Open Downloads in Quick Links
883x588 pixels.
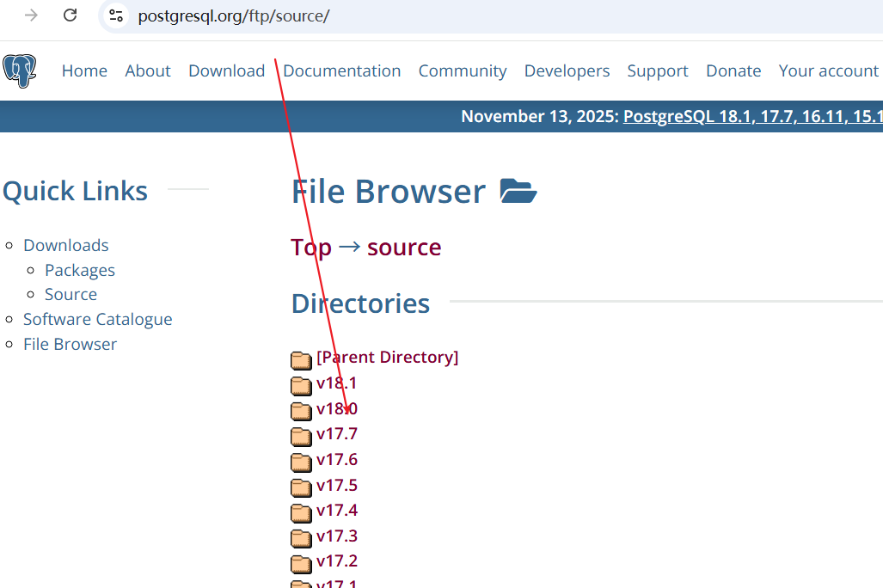[x=66, y=246]
